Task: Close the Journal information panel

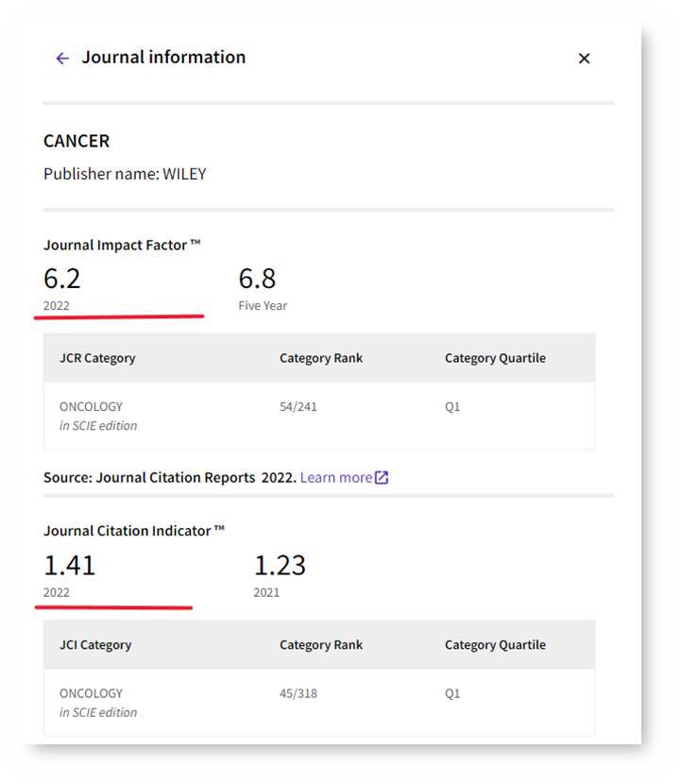Action: (x=584, y=59)
